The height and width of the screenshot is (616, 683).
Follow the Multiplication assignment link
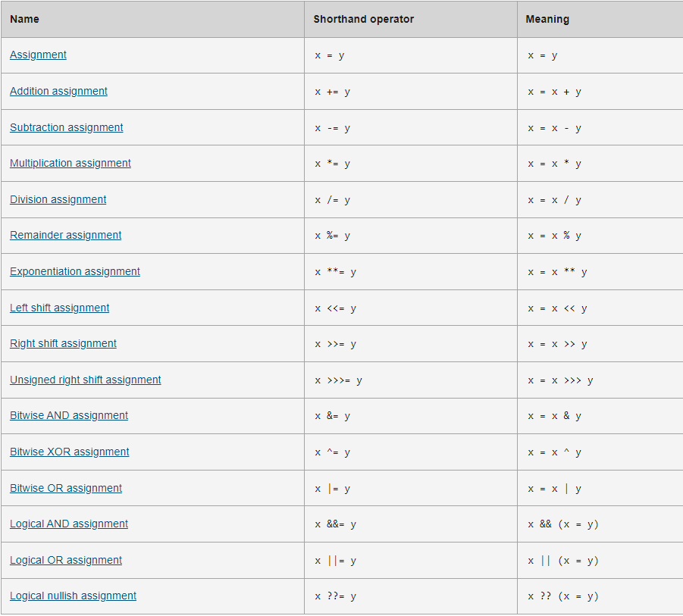coord(70,163)
